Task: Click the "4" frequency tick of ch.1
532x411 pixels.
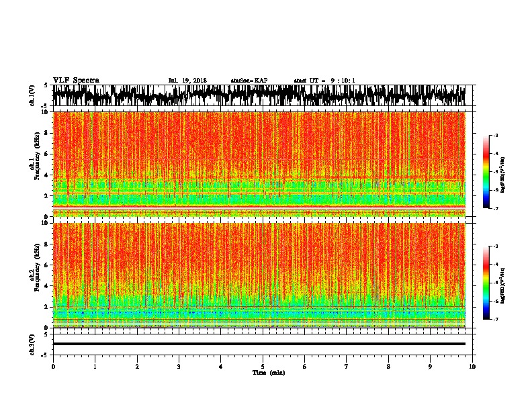Action: click(47, 175)
